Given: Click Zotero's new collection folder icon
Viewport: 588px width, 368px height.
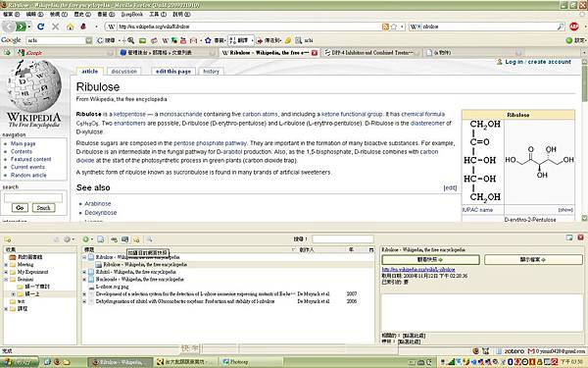Looking at the screenshot, I should click(8, 239).
